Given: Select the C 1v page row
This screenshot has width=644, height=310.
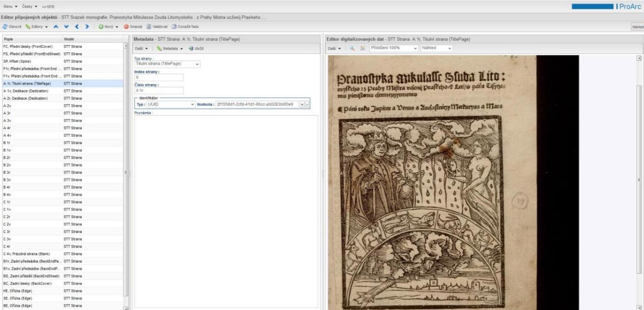Looking at the screenshot, I should (62, 209).
